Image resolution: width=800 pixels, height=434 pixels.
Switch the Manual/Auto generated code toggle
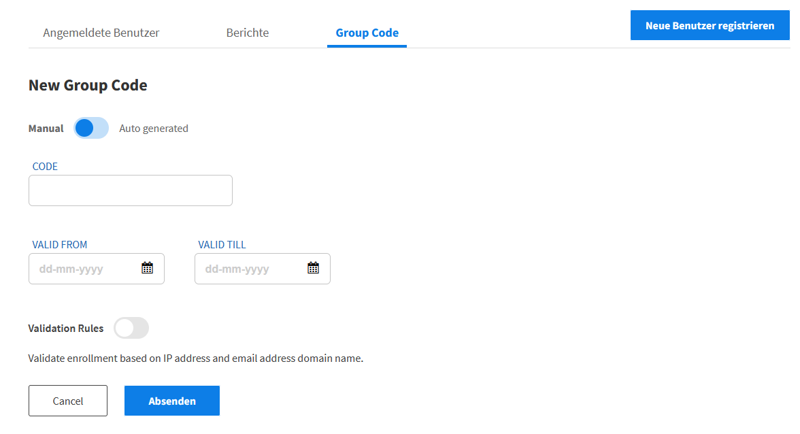point(91,128)
